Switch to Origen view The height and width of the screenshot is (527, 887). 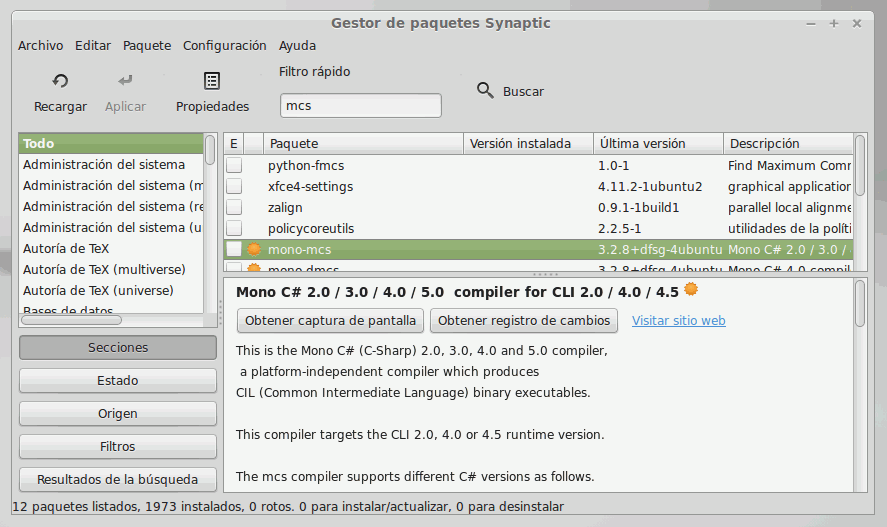click(118, 413)
